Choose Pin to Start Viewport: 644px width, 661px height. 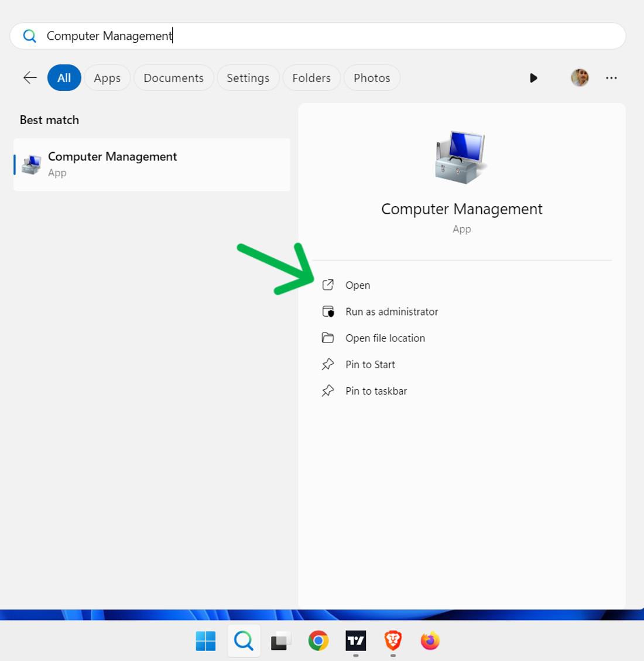[370, 365]
